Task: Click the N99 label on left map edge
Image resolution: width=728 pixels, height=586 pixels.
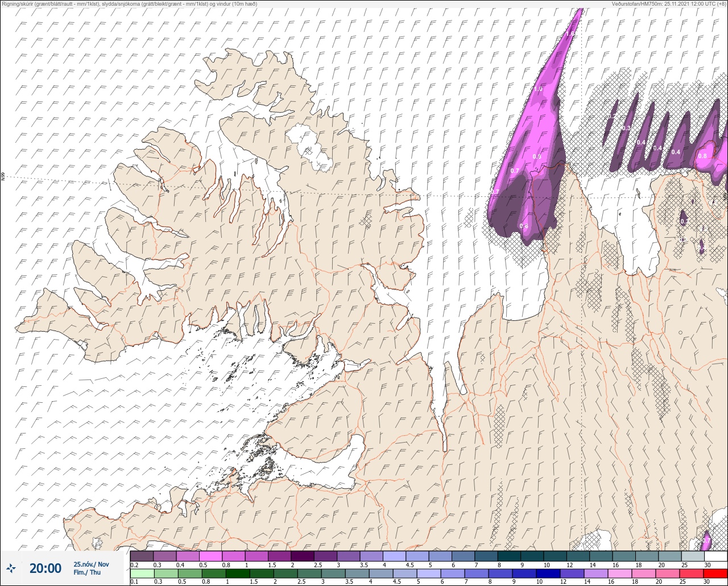Action: pyautogui.click(x=3, y=177)
